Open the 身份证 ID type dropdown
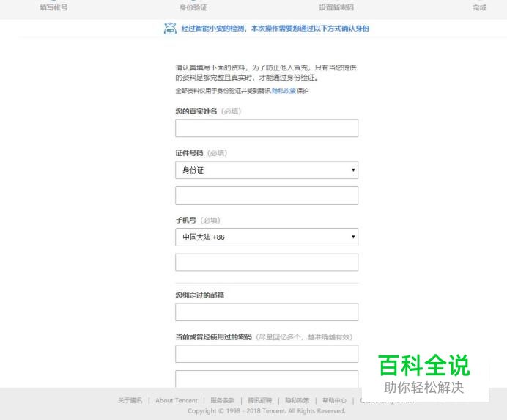The image size is (507, 420). click(x=267, y=170)
